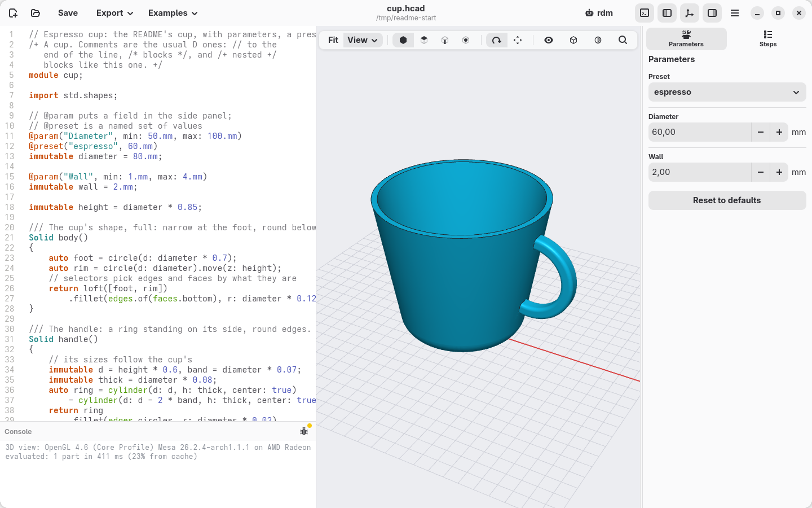Select wireframe cube render mode
Screen dimensions: 812x508
[445, 40]
